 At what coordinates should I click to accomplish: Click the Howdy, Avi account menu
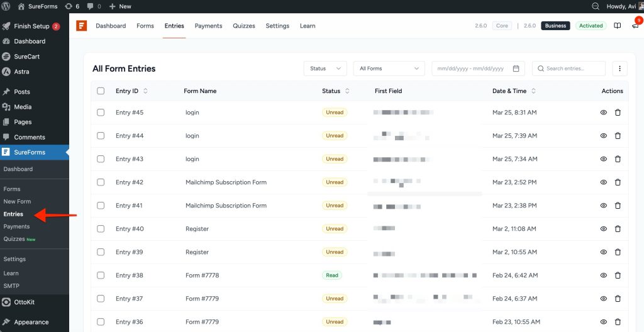click(625, 6)
